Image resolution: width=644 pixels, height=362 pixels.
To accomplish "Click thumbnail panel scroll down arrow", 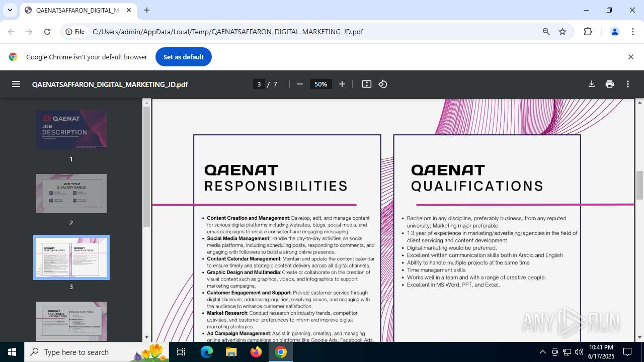I will pos(146,337).
